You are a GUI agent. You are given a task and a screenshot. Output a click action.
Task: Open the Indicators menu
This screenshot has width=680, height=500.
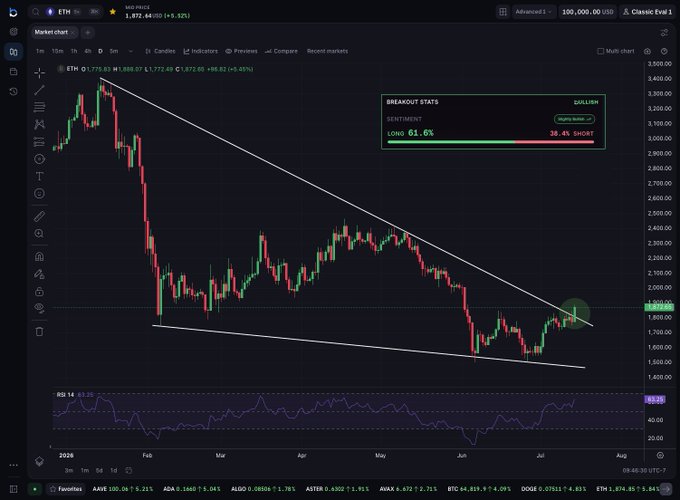coord(200,51)
